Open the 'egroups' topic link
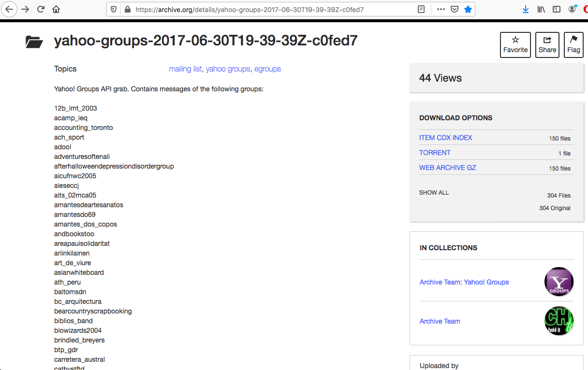The width and height of the screenshot is (588, 370). tap(267, 69)
